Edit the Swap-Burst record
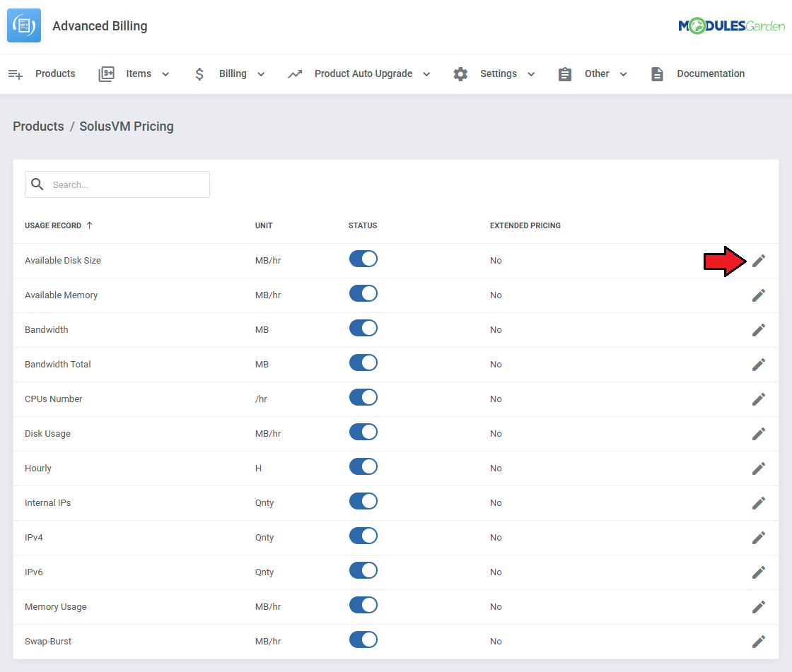The image size is (792, 672). click(758, 641)
